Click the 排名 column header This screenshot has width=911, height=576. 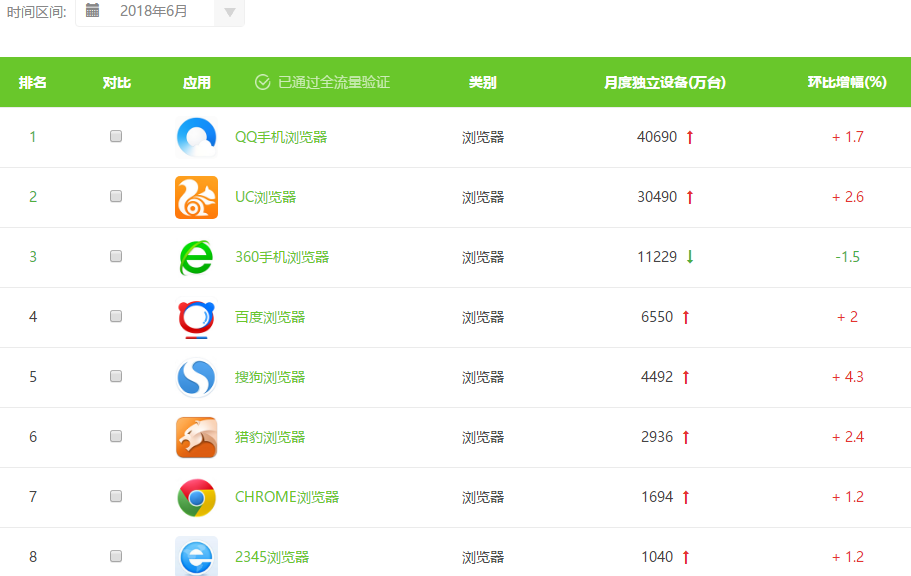click(33, 83)
